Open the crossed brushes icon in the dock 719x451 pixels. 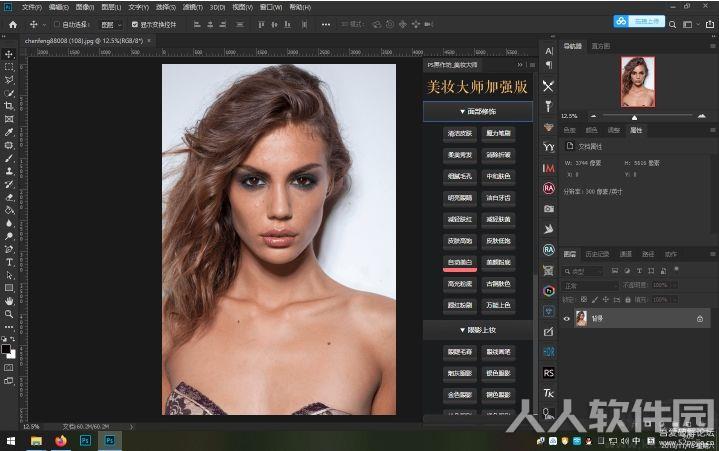click(x=548, y=86)
